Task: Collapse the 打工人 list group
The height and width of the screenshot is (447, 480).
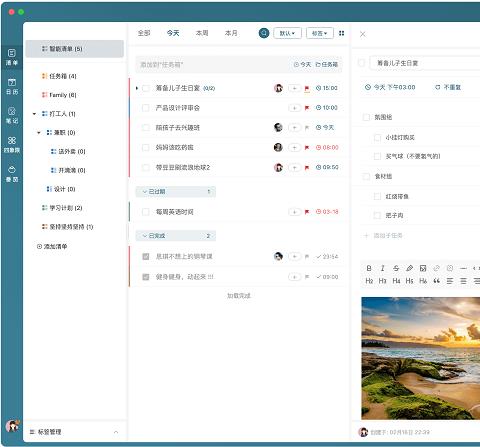Action: [34, 114]
